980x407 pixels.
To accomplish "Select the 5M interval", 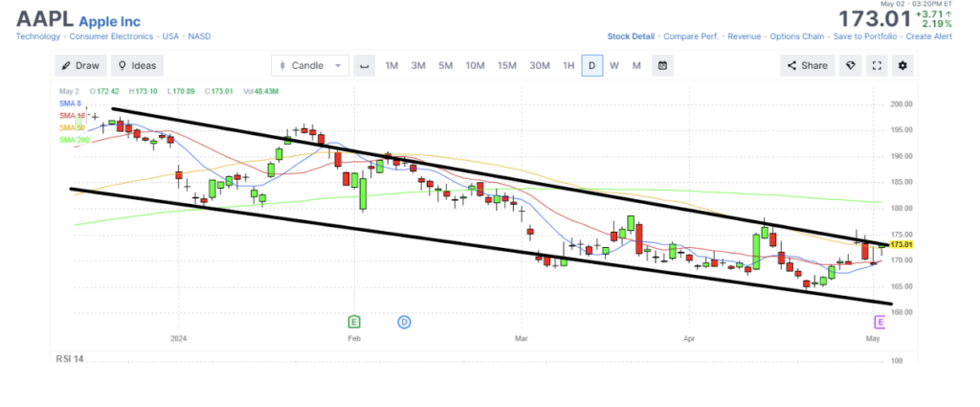I will coord(445,66).
